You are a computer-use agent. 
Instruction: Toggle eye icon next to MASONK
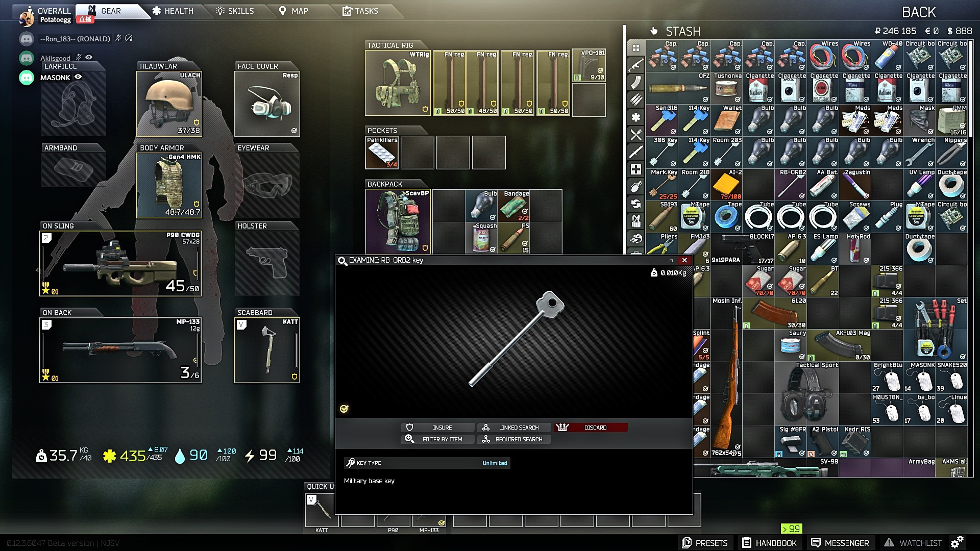click(78, 77)
